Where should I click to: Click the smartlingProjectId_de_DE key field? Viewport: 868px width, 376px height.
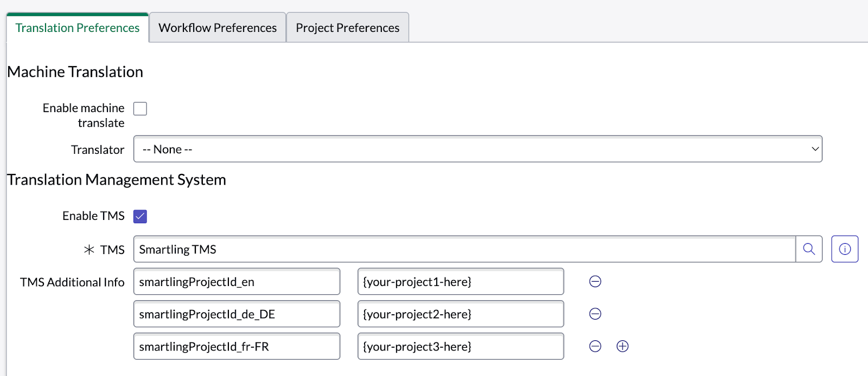pyautogui.click(x=237, y=314)
